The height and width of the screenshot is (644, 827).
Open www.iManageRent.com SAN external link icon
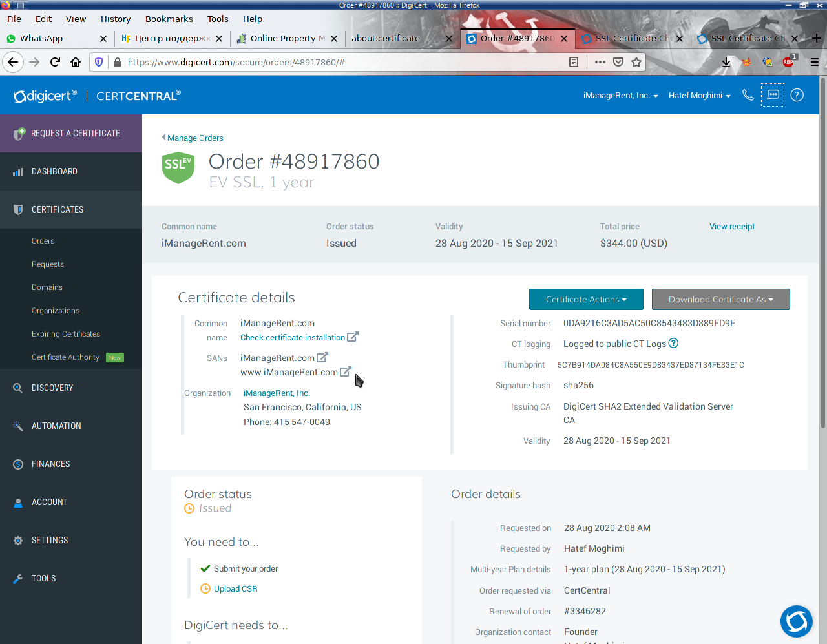click(x=346, y=371)
